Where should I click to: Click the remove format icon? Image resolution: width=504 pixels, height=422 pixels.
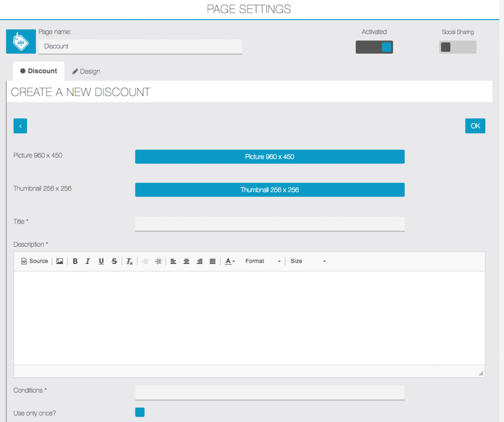129,261
